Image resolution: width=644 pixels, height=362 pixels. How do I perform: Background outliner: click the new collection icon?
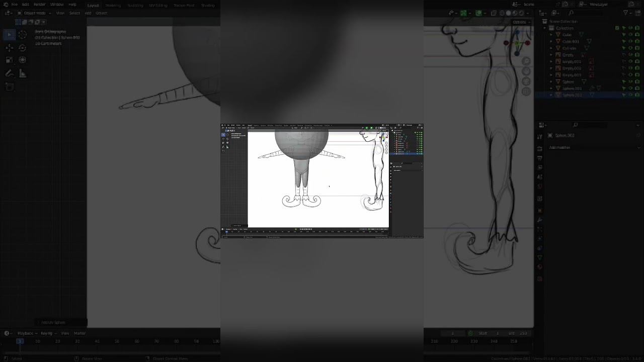pyautogui.click(x=637, y=13)
